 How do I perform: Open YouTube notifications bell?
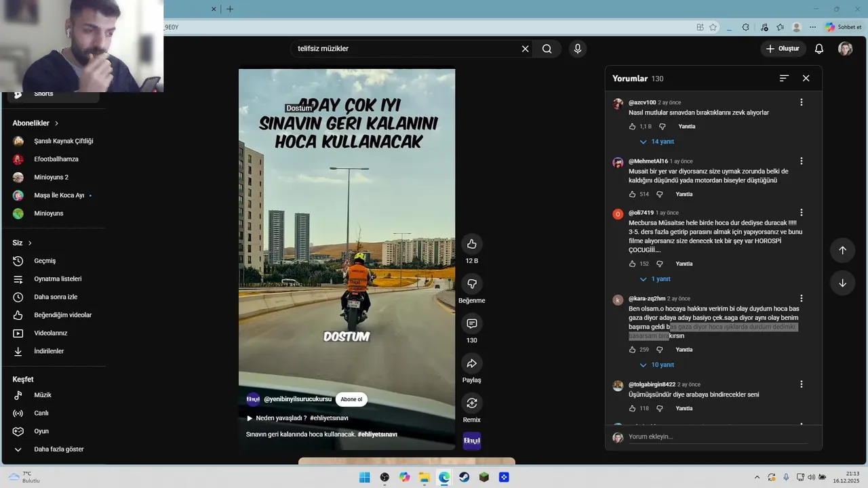(819, 49)
